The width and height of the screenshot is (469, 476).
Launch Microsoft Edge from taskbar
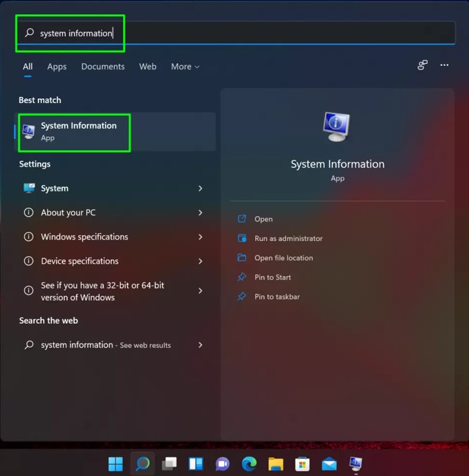[249, 464]
